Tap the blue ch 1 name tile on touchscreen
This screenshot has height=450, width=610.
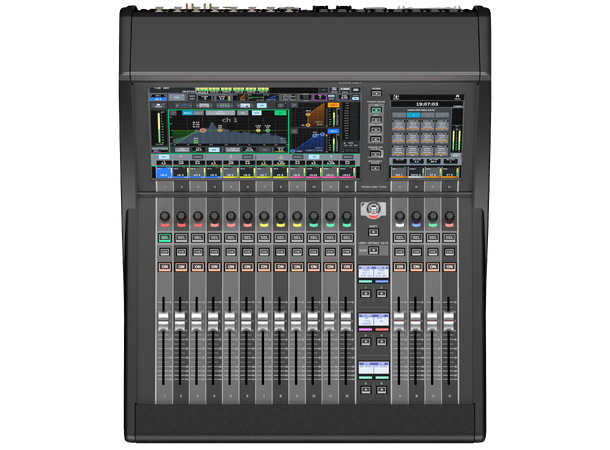tap(163, 172)
